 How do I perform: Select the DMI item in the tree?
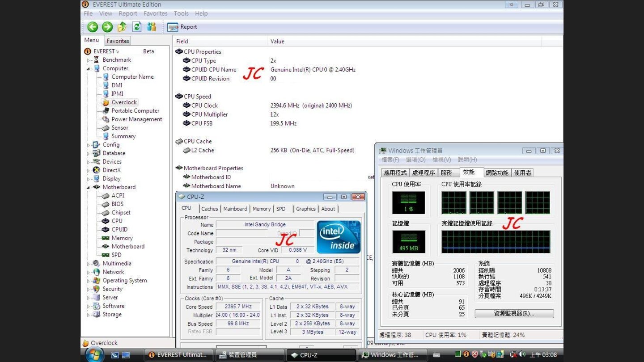(117, 85)
